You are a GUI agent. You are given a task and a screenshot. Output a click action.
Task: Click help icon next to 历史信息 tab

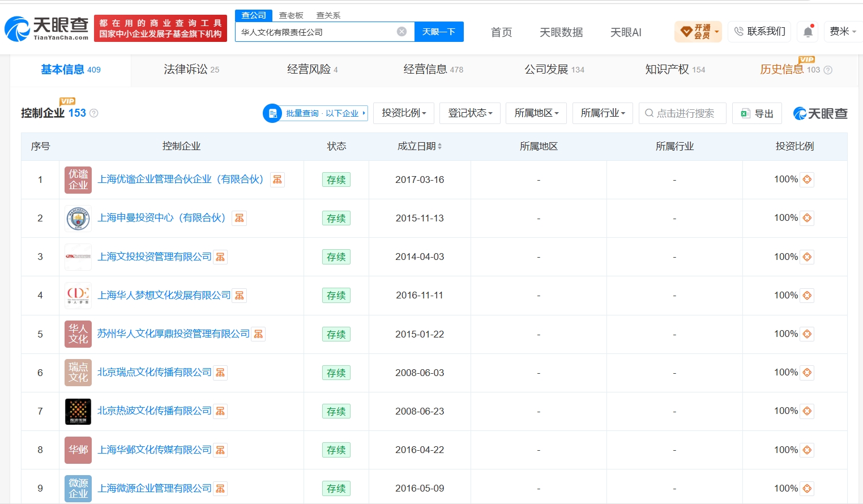click(x=828, y=70)
